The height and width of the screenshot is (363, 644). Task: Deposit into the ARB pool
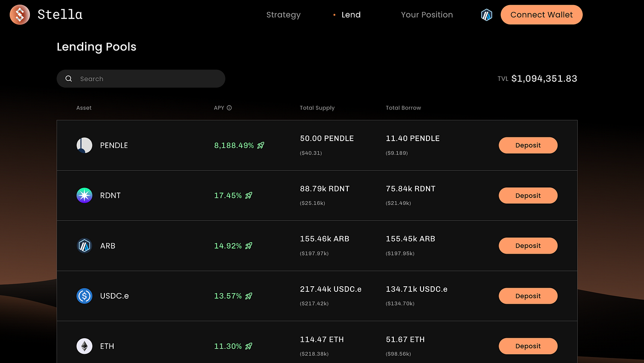pos(528,246)
